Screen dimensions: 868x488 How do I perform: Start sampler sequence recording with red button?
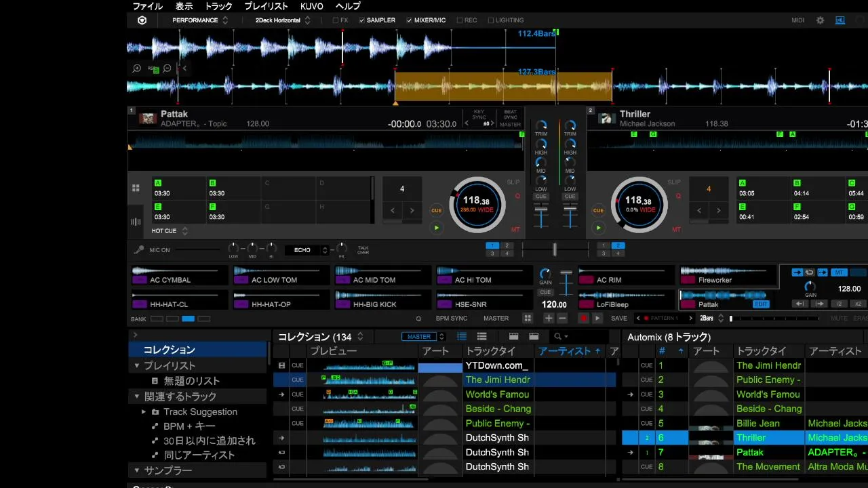pos(583,318)
